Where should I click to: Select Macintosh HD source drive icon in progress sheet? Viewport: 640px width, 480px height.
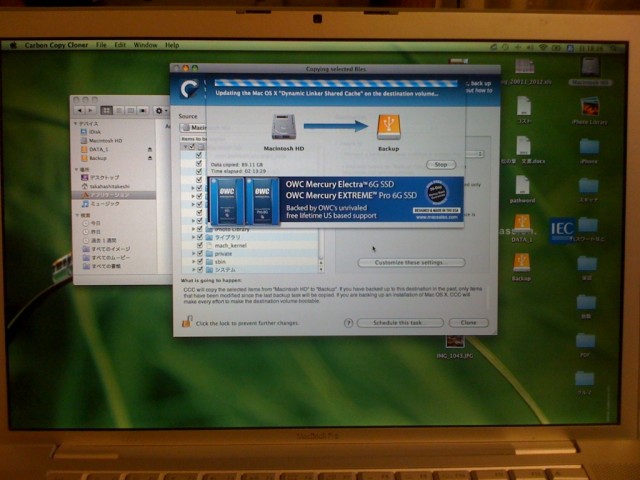click(x=284, y=127)
